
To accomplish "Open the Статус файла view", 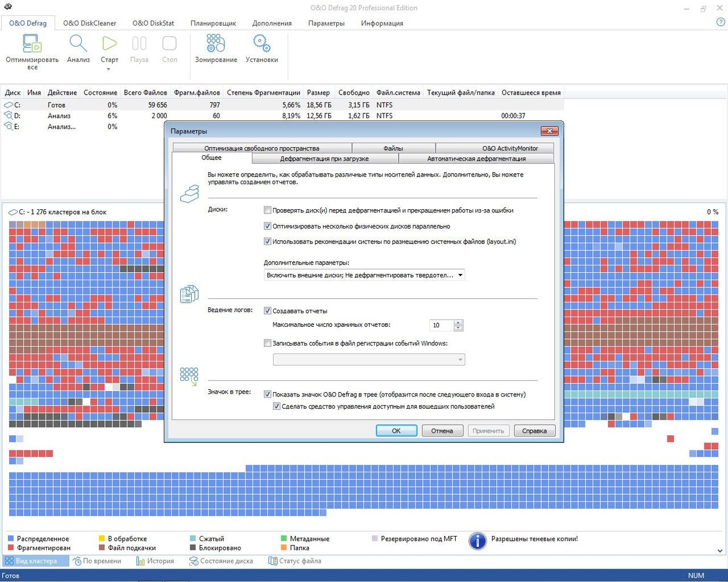I will click(295, 561).
